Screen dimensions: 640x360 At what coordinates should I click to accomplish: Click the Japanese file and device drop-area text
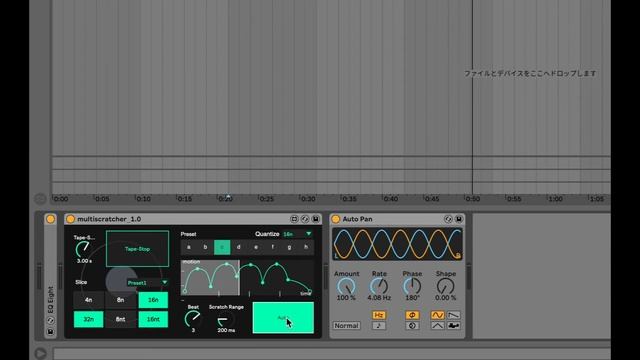click(x=530, y=73)
